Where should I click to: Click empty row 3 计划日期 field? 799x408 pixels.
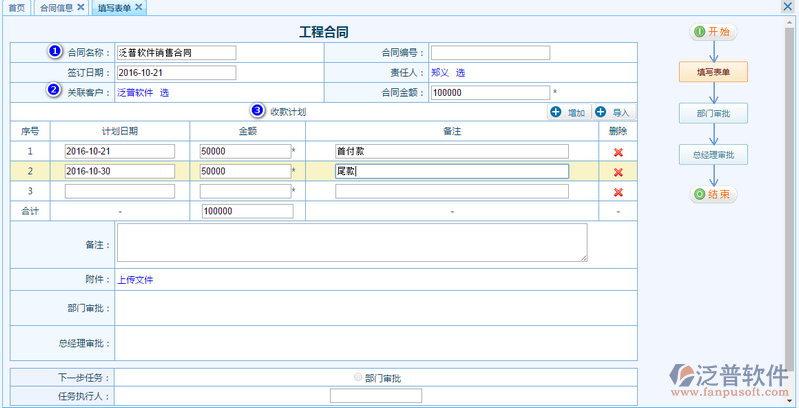[x=120, y=192]
